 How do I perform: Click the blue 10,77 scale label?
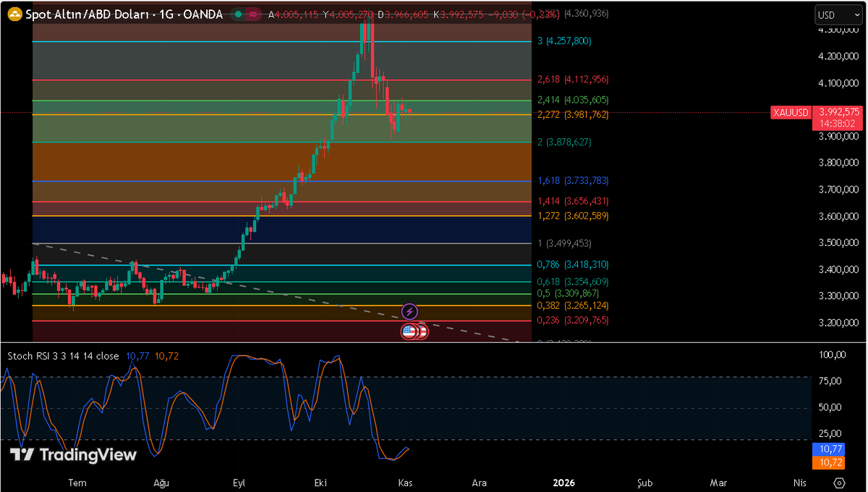(x=829, y=449)
